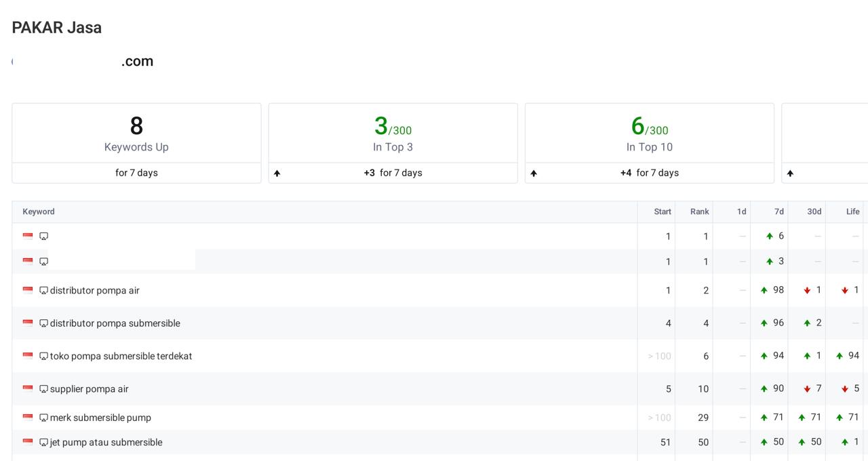Viewport: 868px width, 461px height.
Task: Click Indonesia flag beside "distributor pompa air"
Action: 28,290
